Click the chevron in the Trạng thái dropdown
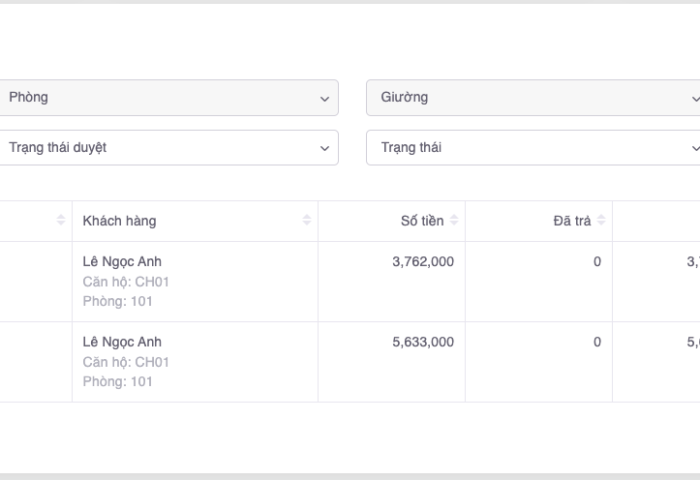Screen dimensions: 700x480 point(696,148)
